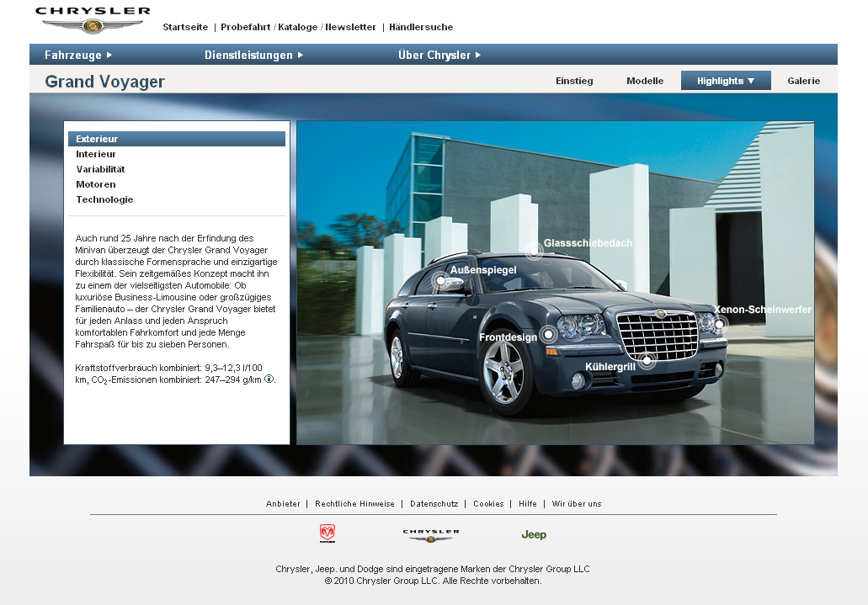Open the Dodge brand logo in the footer
Viewport: 868px width, 605px height.
click(x=327, y=533)
